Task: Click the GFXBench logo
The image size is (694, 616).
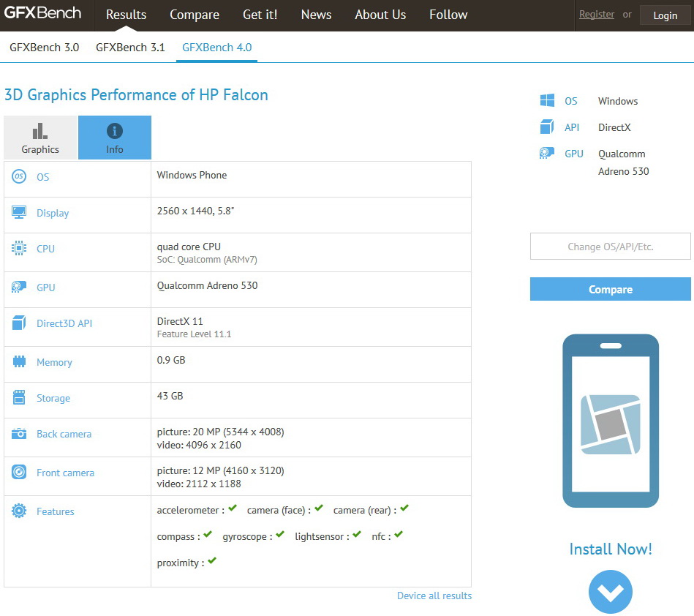Action: (x=42, y=13)
